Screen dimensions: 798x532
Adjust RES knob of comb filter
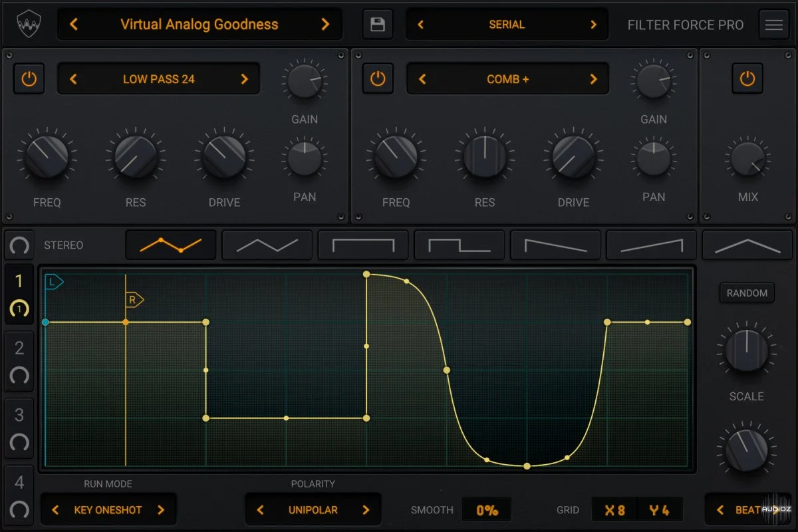(x=485, y=157)
